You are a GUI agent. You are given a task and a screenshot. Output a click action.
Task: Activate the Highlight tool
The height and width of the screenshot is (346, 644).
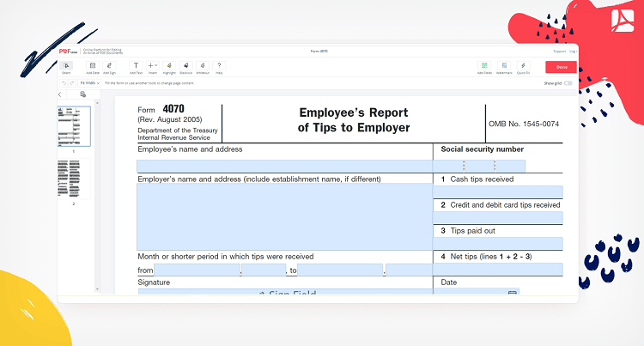(x=169, y=67)
